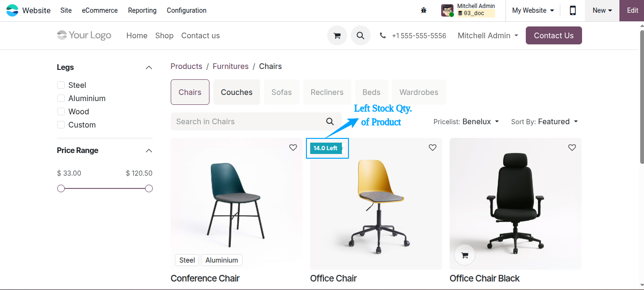
Task: Add Office Chair Black to cart
Action: (x=465, y=255)
